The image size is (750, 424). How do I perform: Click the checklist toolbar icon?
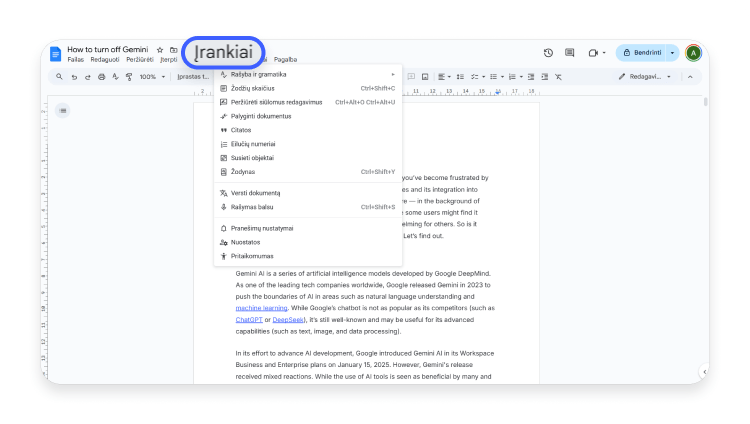tap(474, 77)
